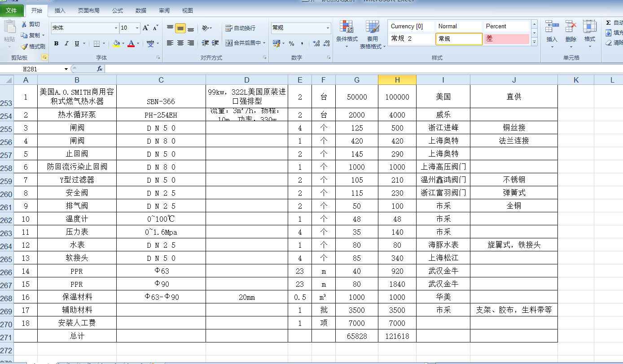Open number format dropdown 常规

click(328, 28)
